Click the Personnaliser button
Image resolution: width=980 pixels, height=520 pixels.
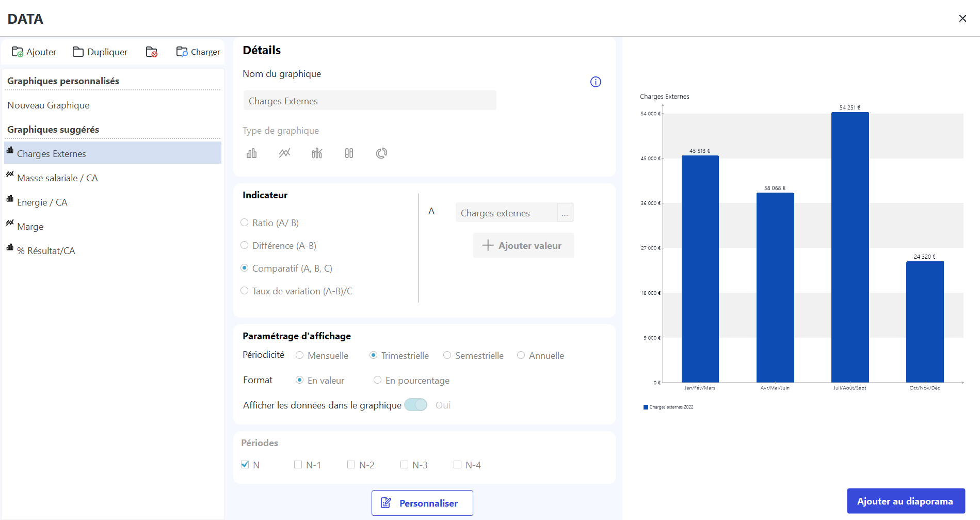coord(422,503)
